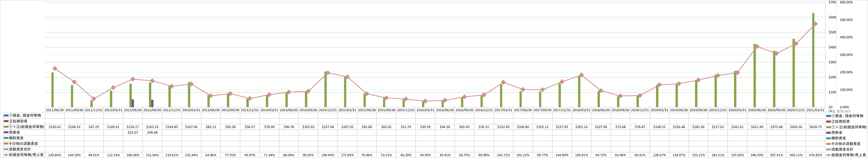Viewport: 868px width, 158px height.
Task: Select the $456.56 cell
Action: (796, 127)
